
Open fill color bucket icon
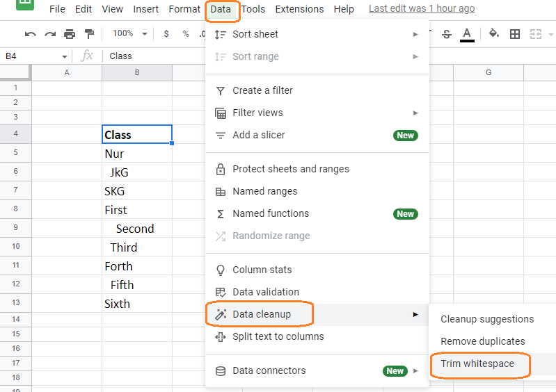point(494,33)
